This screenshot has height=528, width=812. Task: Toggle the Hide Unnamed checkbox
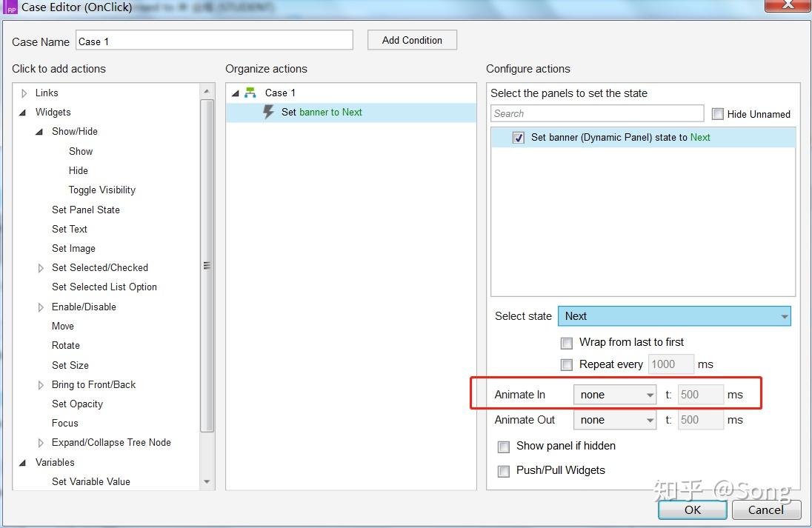pos(717,114)
